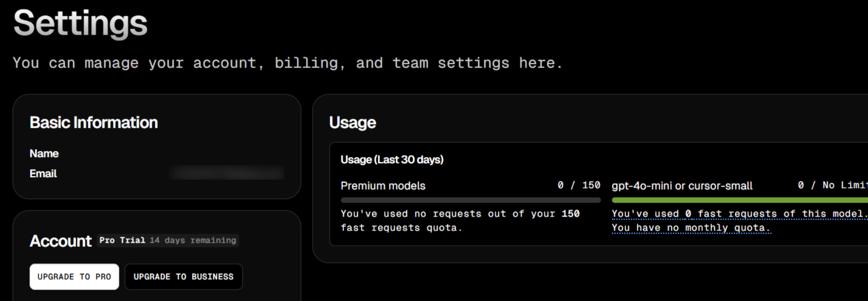Click the Upgrade to Pro button
The image size is (868, 301).
coord(74,277)
